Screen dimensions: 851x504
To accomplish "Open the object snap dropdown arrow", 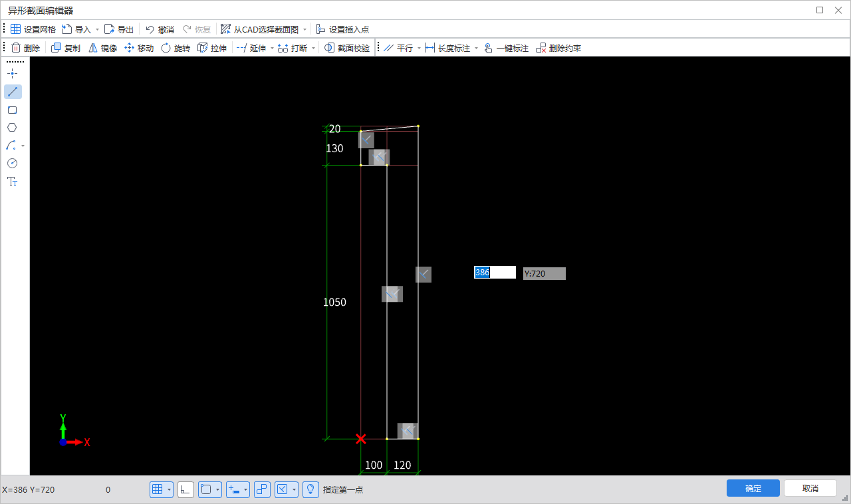I will tap(218, 489).
